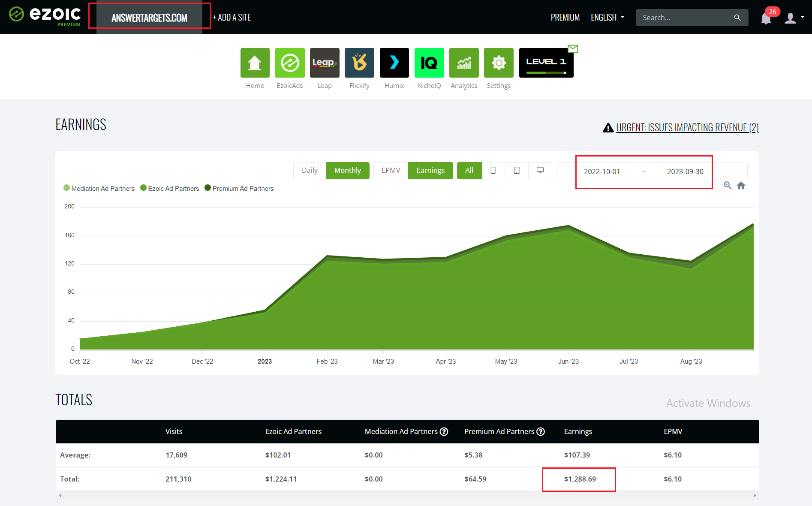This screenshot has width=812, height=506.
Task: Filter chart by tablet device icon
Action: (517, 170)
